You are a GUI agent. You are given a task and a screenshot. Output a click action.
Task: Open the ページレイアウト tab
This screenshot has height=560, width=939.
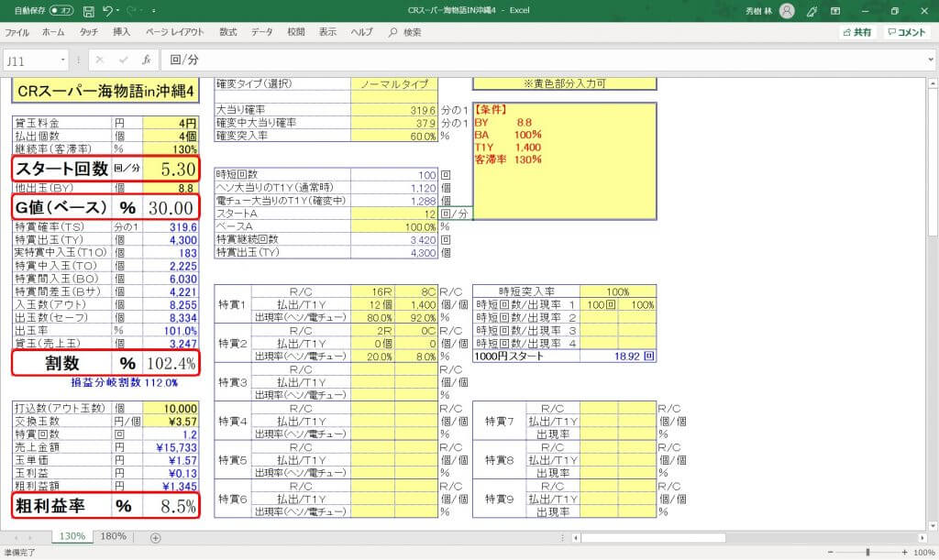(x=175, y=32)
